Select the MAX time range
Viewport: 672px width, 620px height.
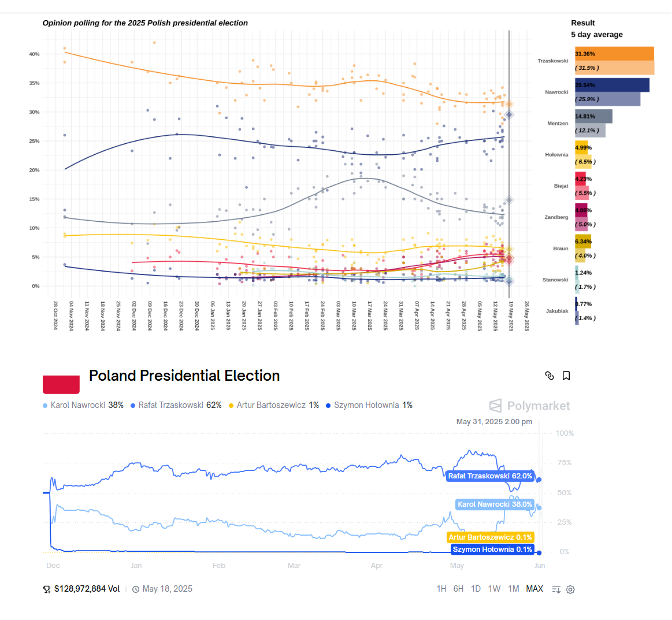point(534,589)
